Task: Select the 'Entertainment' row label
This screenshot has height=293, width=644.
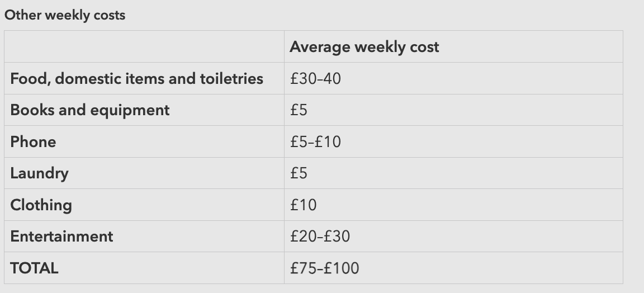Action: tap(61, 237)
